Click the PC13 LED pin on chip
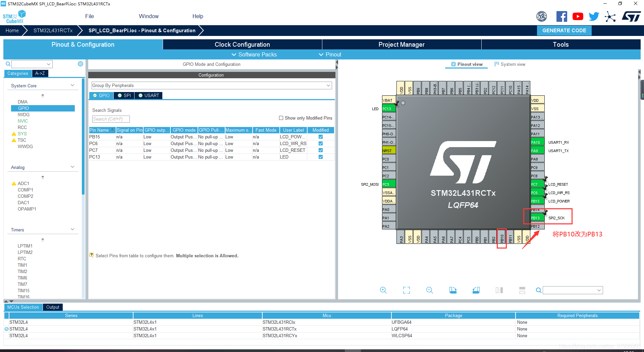Viewport: 644px width, 352px height. pyautogui.click(x=389, y=108)
